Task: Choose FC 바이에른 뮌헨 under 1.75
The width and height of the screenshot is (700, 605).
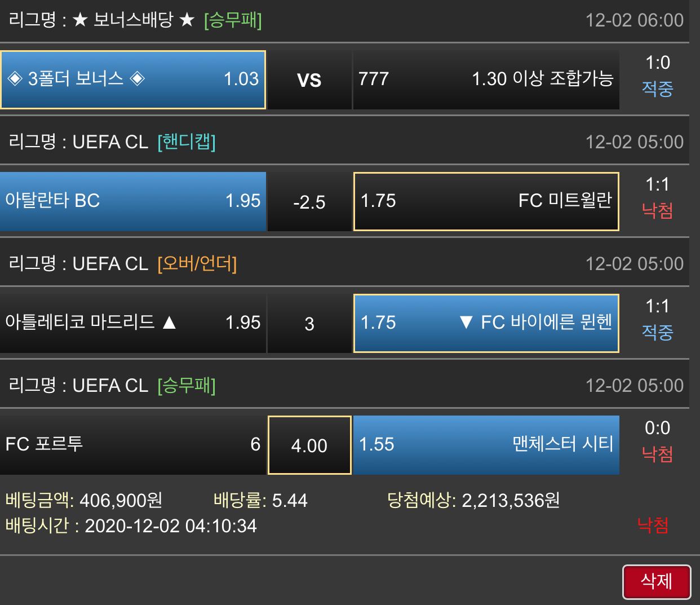Action: [486, 323]
